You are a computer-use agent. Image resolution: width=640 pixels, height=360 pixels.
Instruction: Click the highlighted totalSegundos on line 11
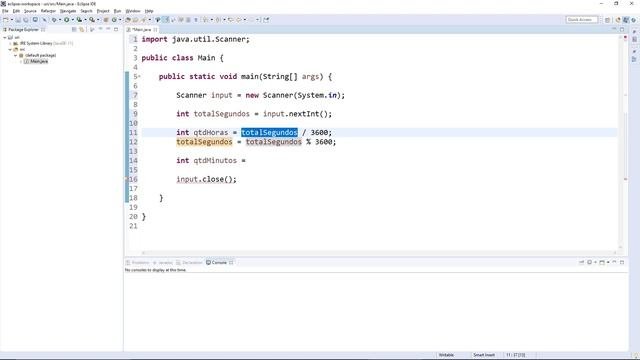click(269, 132)
